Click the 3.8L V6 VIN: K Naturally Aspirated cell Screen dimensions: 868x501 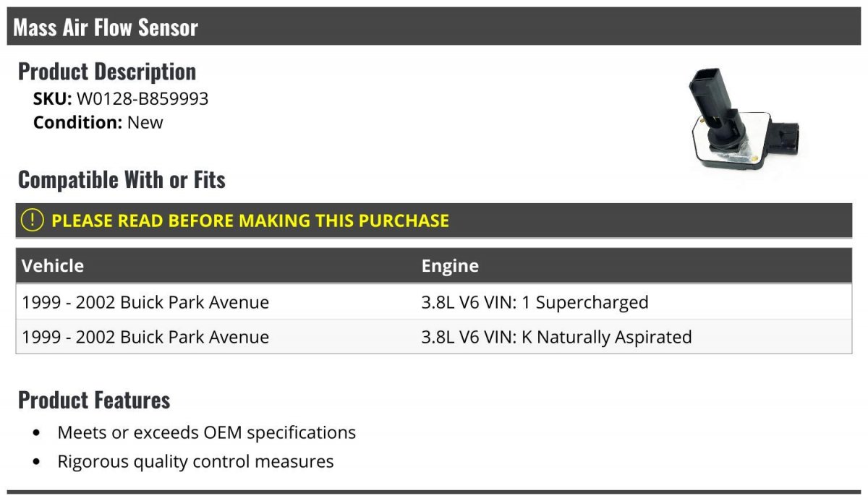(x=557, y=337)
